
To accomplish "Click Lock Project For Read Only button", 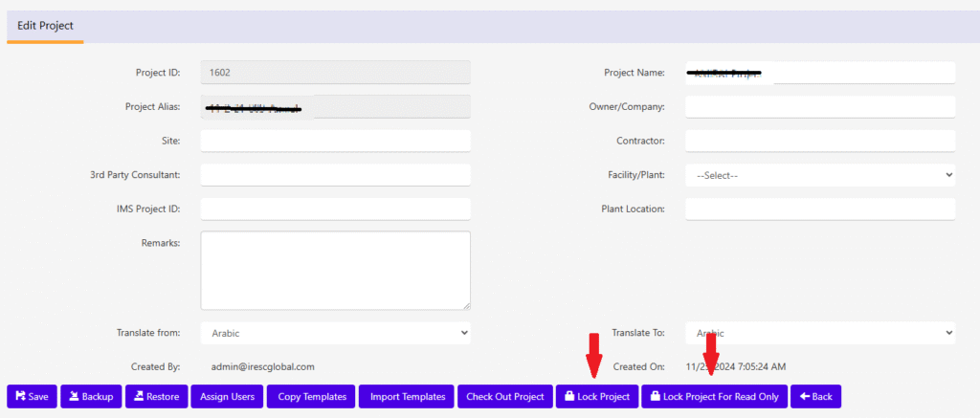I will (713, 396).
